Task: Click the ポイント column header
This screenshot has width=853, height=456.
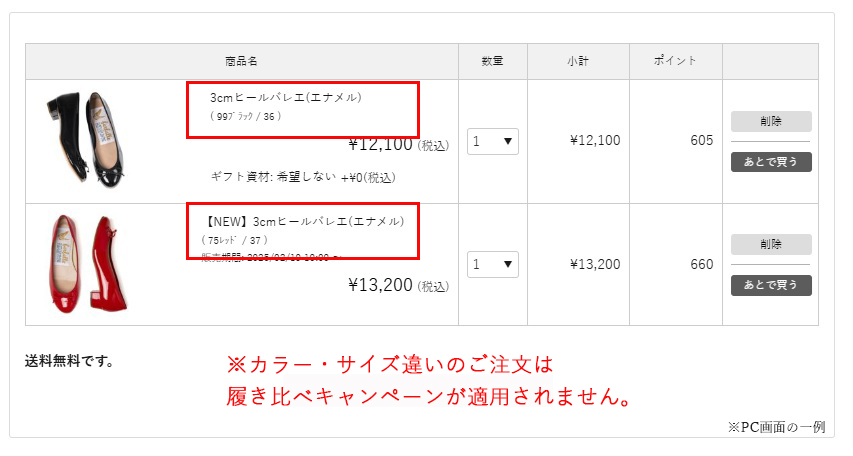Action: click(x=675, y=62)
